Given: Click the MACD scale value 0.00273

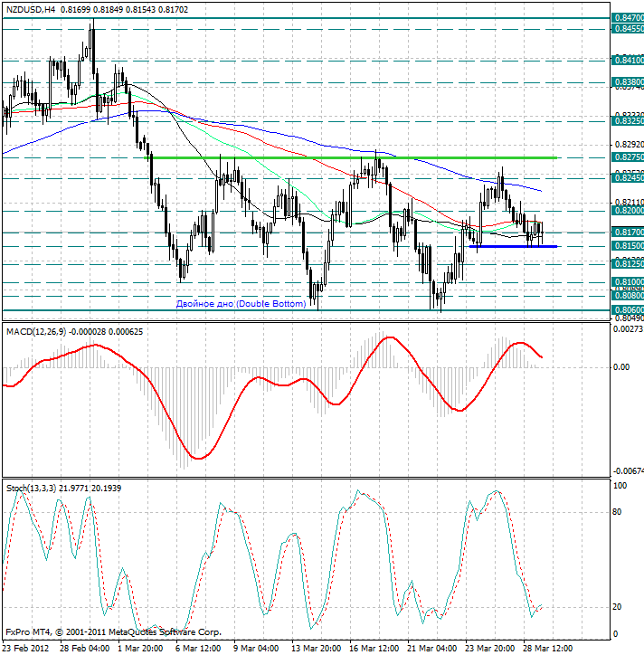Looking at the screenshot, I should tap(628, 329).
